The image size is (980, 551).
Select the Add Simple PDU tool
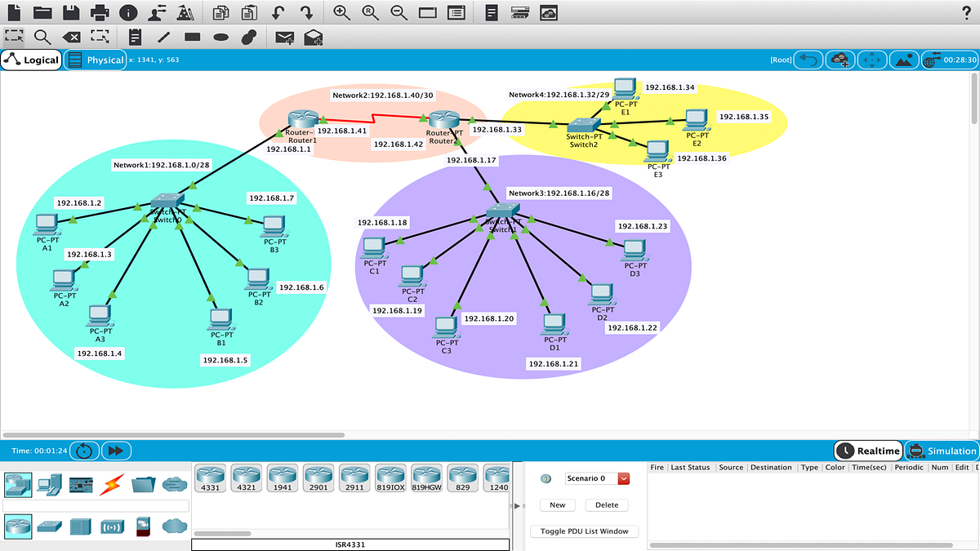click(x=284, y=37)
